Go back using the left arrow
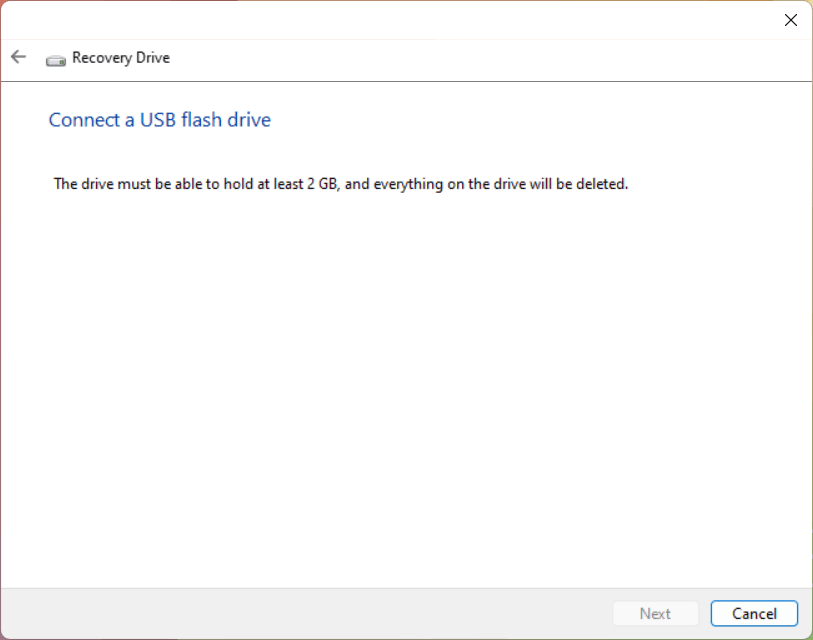 [x=18, y=57]
